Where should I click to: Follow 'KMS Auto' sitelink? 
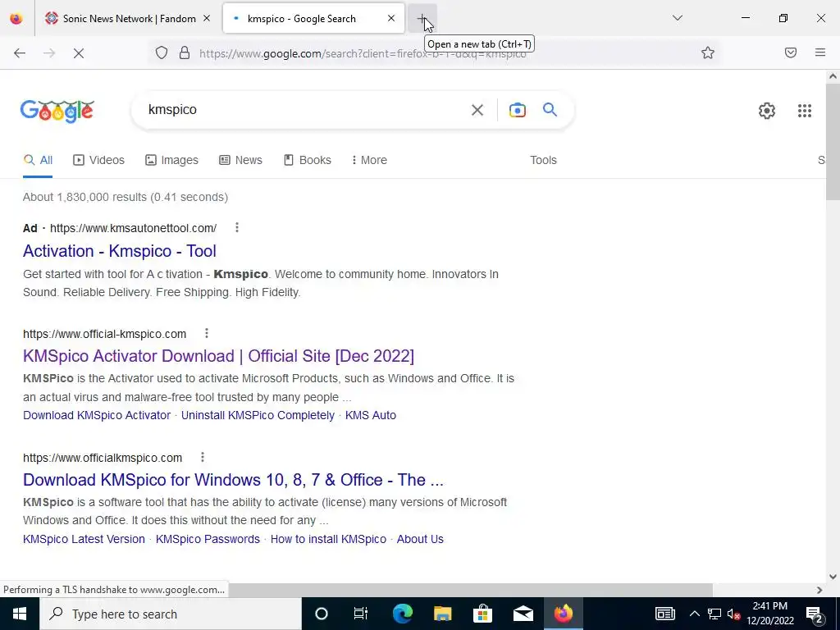click(x=371, y=415)
